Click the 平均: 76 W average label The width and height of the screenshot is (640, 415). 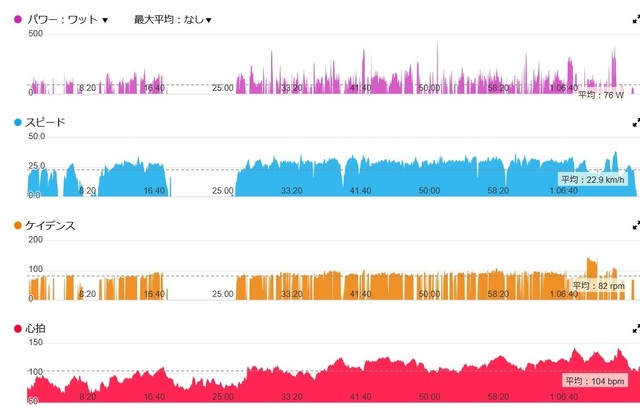coord(600,95)
